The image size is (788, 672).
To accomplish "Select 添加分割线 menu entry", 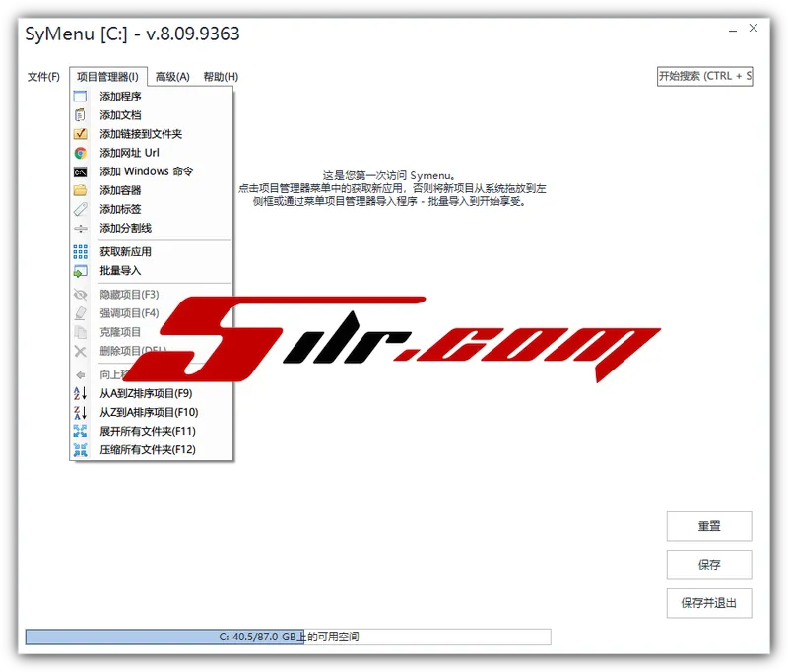I will pos(151,229).
